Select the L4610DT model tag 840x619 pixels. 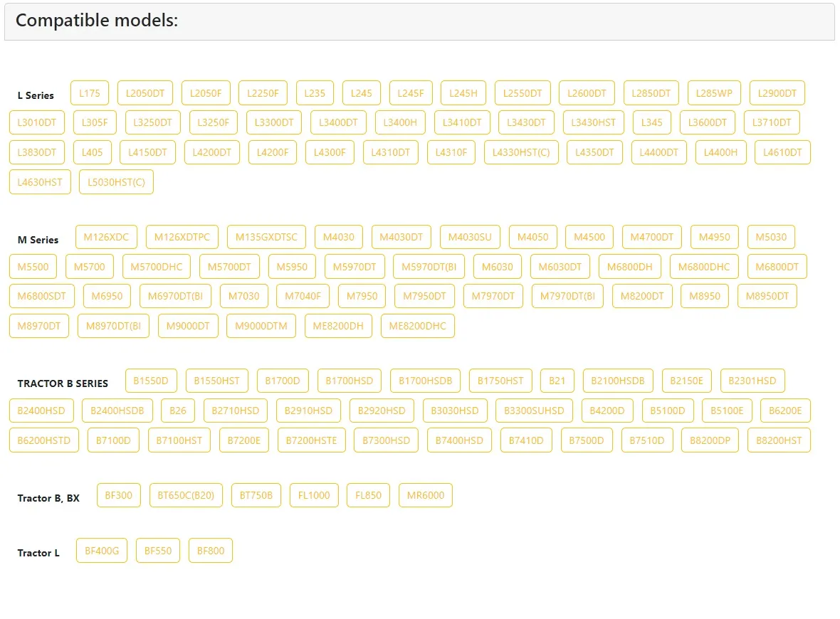[782, 152]
